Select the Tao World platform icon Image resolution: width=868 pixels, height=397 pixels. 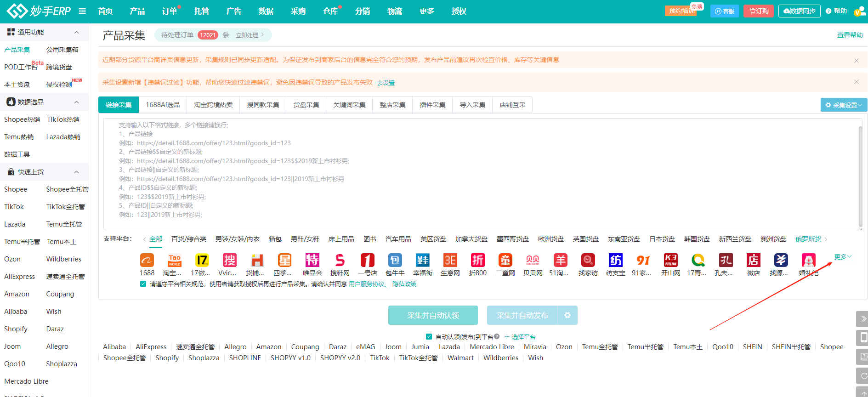pyautogui.click(x=175, y=261)
